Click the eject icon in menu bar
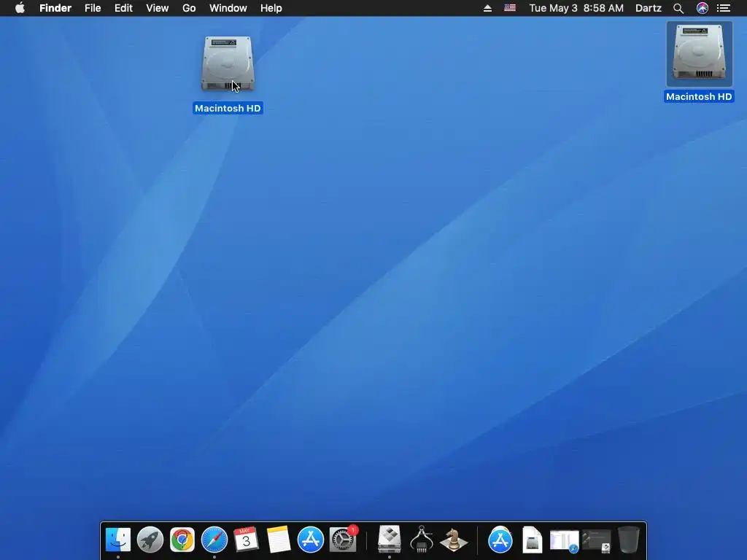Image resolution: width=747 pixels, height=560 pixels. pyautogui.click(x=487, y=8)
